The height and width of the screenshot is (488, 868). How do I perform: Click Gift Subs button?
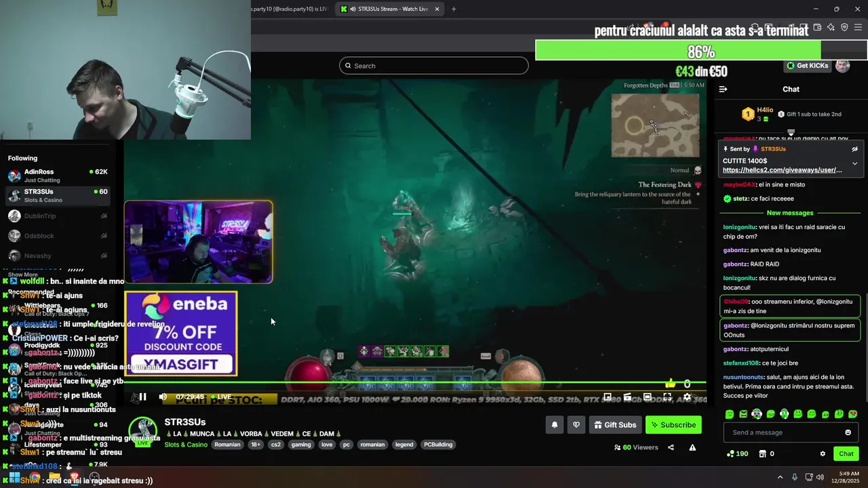point(615,425)
